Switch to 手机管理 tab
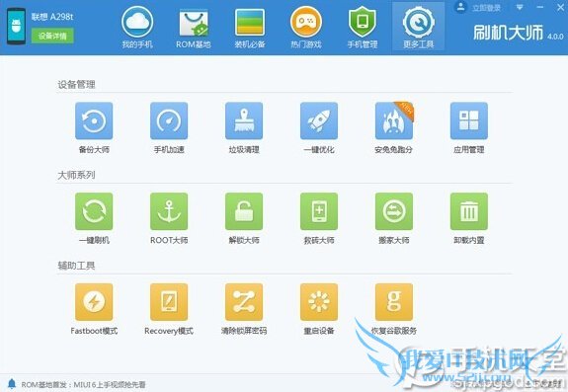 pyautogui.click(x=363, y=28)
